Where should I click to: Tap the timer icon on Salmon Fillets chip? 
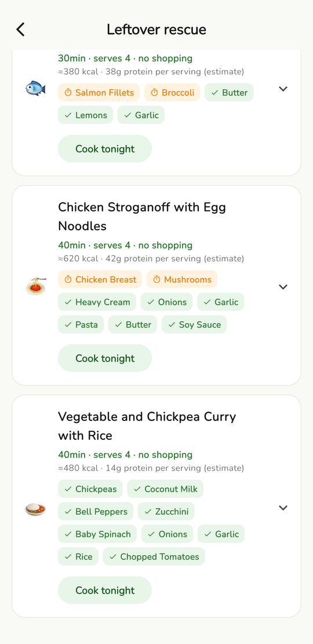[68, 93]
